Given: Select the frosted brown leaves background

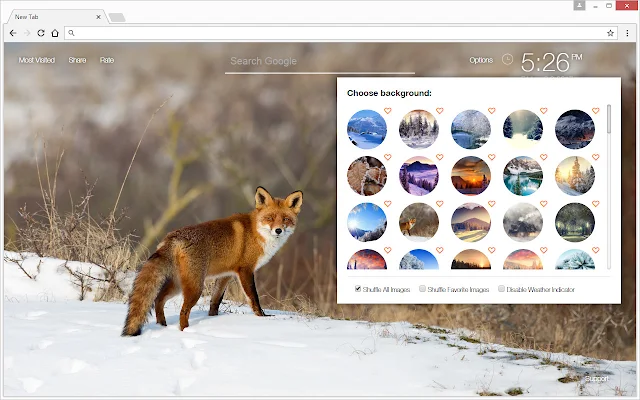Looking at the screenshot, I should coord(367,176).
